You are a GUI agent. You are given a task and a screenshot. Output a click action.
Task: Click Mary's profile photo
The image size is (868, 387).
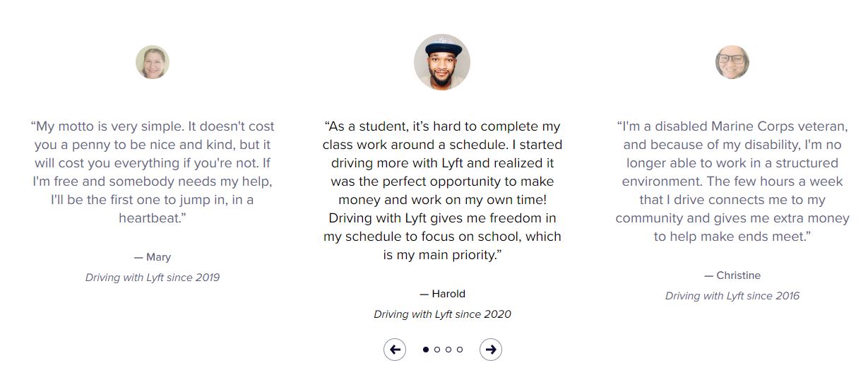(x=153, y=62)
